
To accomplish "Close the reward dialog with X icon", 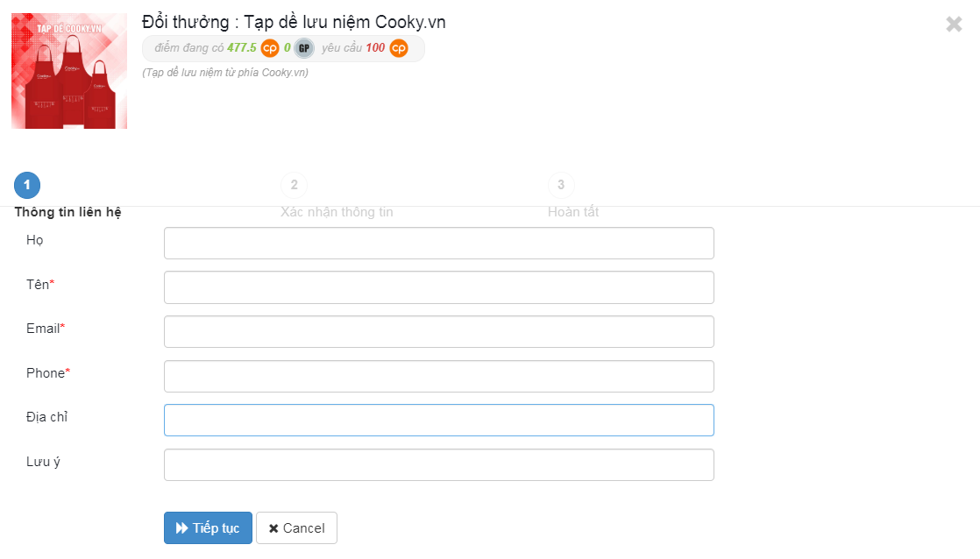I will coord(954,25).
